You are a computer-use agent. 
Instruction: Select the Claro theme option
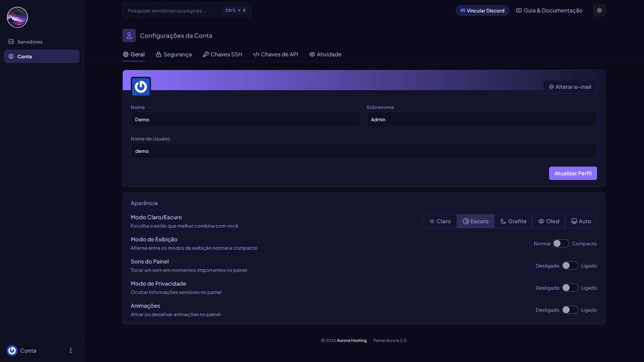pos(440,221)
